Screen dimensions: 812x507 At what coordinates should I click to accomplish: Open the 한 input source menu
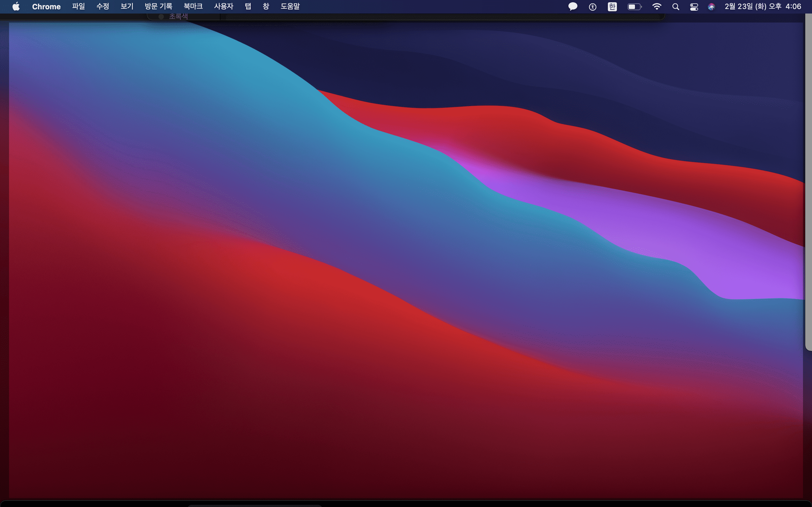[612, 7]
